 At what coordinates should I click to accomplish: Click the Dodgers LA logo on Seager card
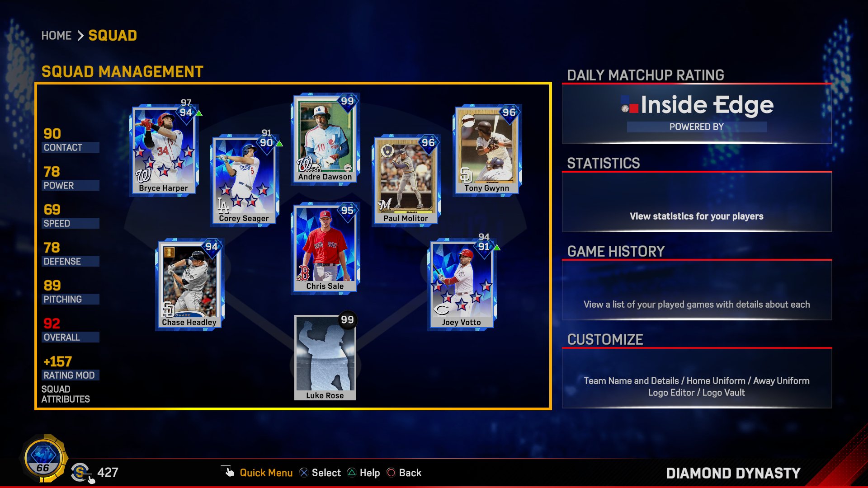[223, 205]
